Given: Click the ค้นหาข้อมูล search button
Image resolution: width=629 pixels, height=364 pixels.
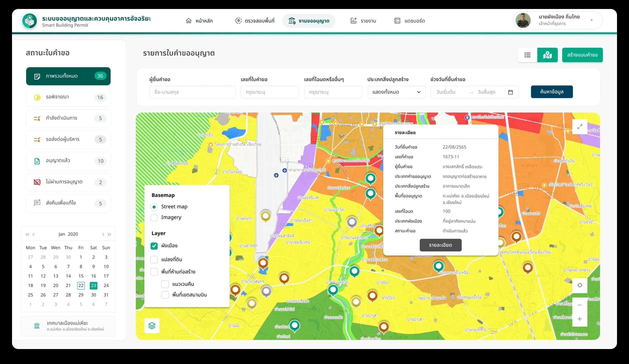Looking at the screenshot, I should coord(552,92).
